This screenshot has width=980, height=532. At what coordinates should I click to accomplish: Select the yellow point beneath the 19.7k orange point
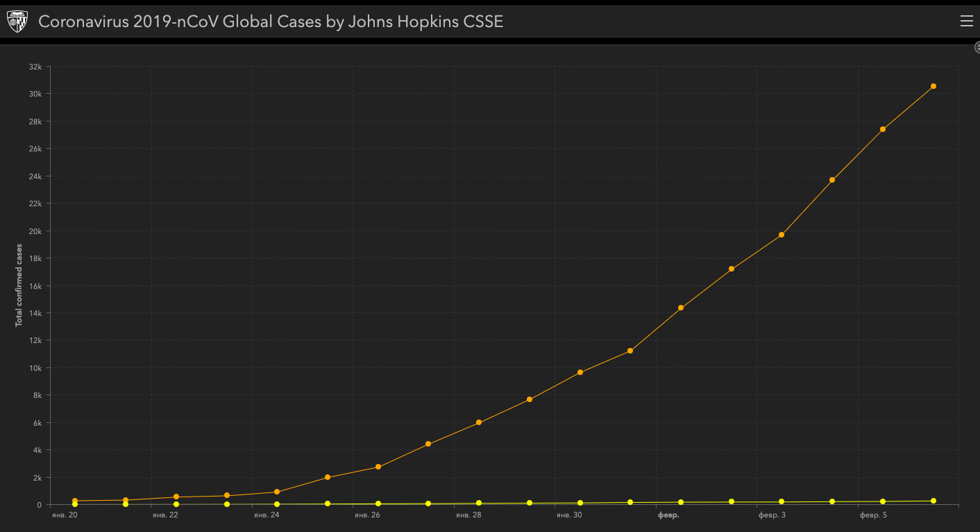[782, 501]
